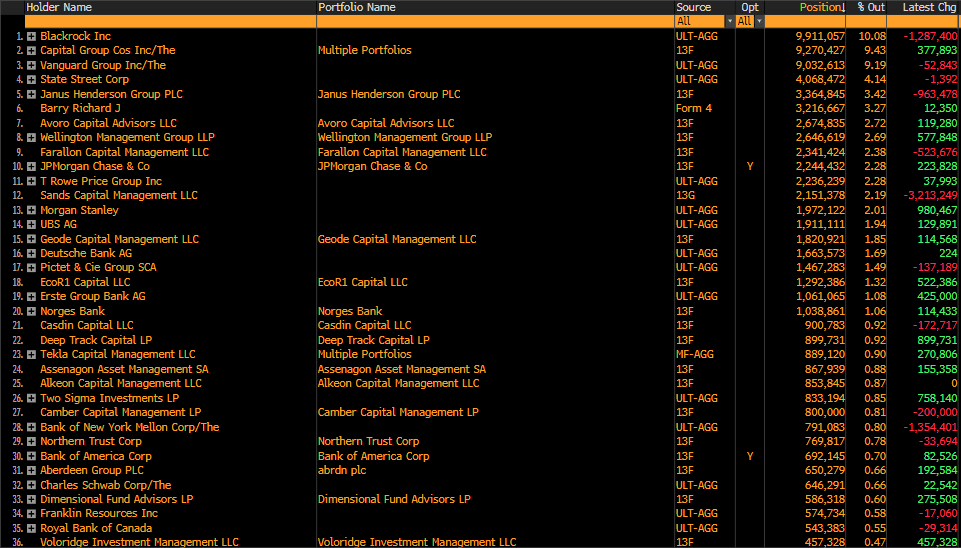Click plus icon next to Norges Bank

pyautogui.click(x=32, y=311)
